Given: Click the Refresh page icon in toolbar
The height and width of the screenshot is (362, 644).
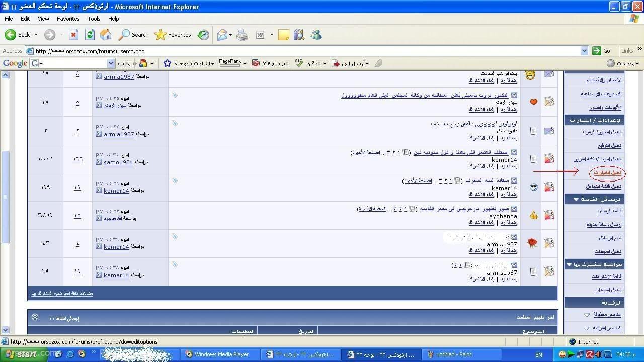Looking at the screenshot, I should [x=90, y=35].
